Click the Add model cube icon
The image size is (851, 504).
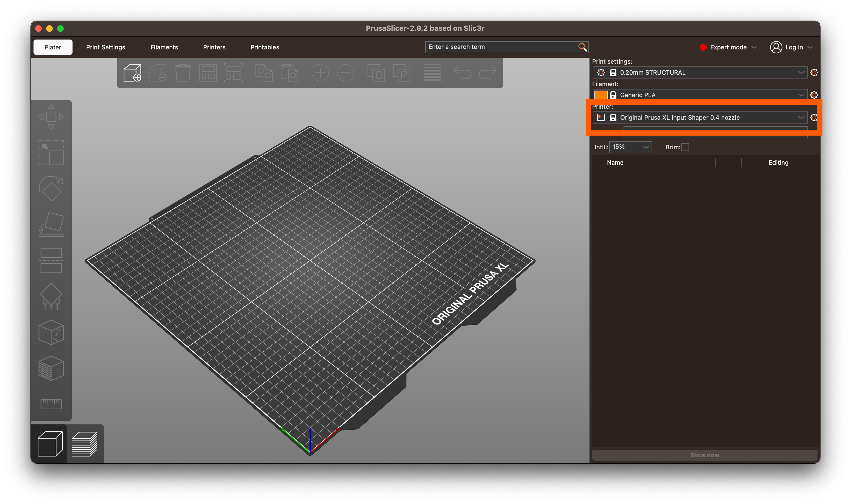[x=132, y=73]
